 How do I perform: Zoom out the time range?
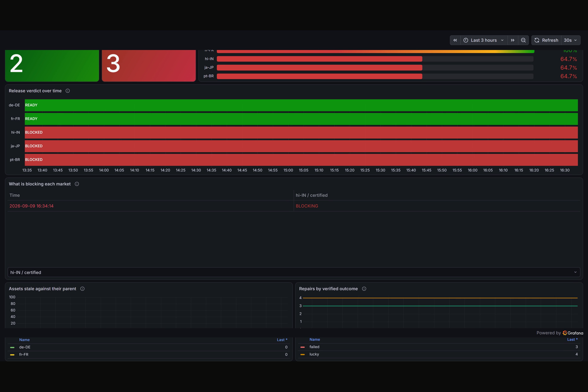(x=523, y=40)
